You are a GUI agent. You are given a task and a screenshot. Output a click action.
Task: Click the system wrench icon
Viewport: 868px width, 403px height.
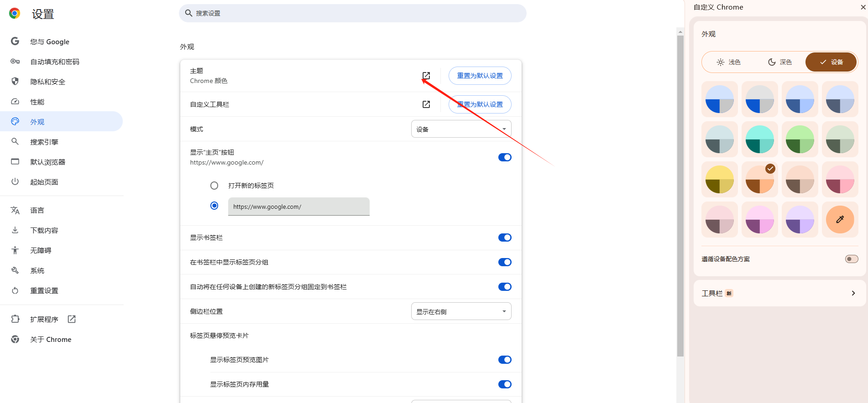(x=15, y=270)
